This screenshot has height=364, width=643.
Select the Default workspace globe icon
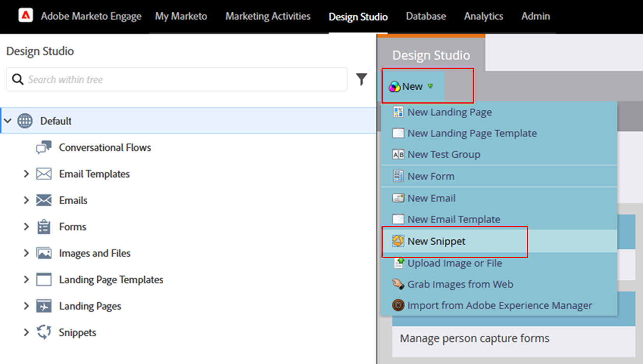[x=25, y=121]
